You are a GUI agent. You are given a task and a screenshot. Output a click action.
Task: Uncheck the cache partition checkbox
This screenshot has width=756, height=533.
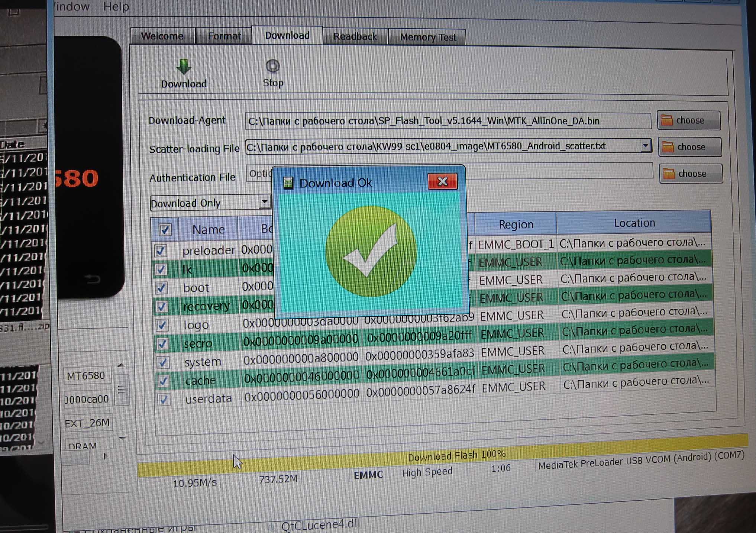coord(163,381)
